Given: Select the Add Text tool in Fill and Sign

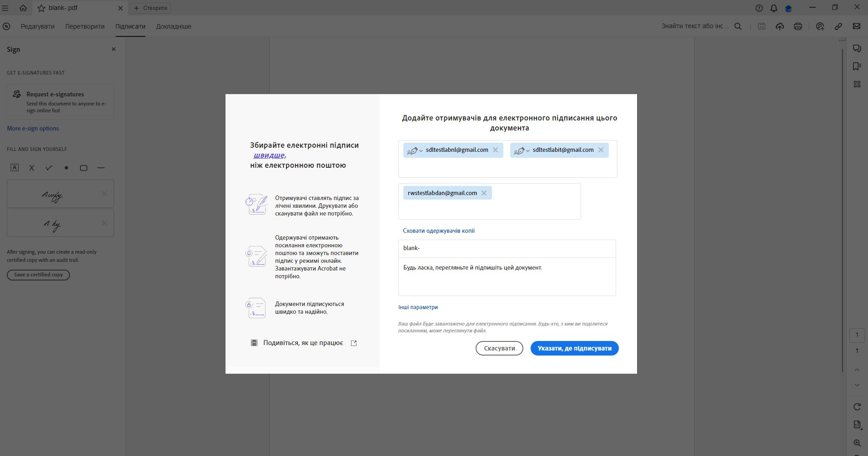Looking at the screenshot, I should pos(15,168).
